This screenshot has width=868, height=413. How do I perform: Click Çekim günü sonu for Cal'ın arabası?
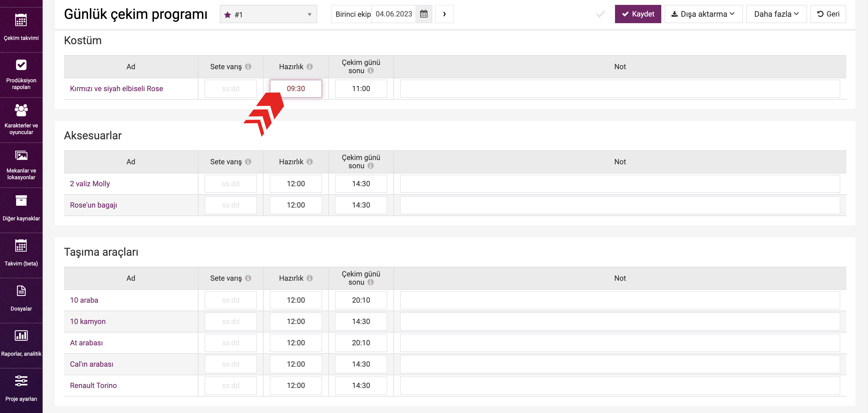click(x=361, y=364)
